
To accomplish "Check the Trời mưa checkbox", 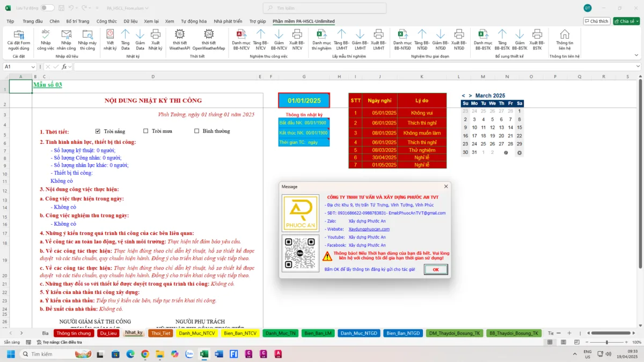I will point(146,131).
